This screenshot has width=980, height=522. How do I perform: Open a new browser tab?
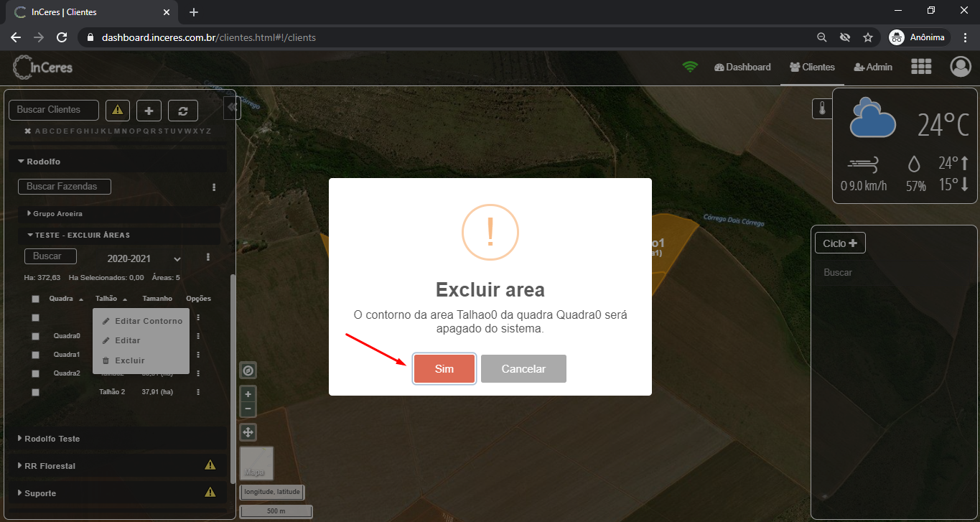click(194, 12)
